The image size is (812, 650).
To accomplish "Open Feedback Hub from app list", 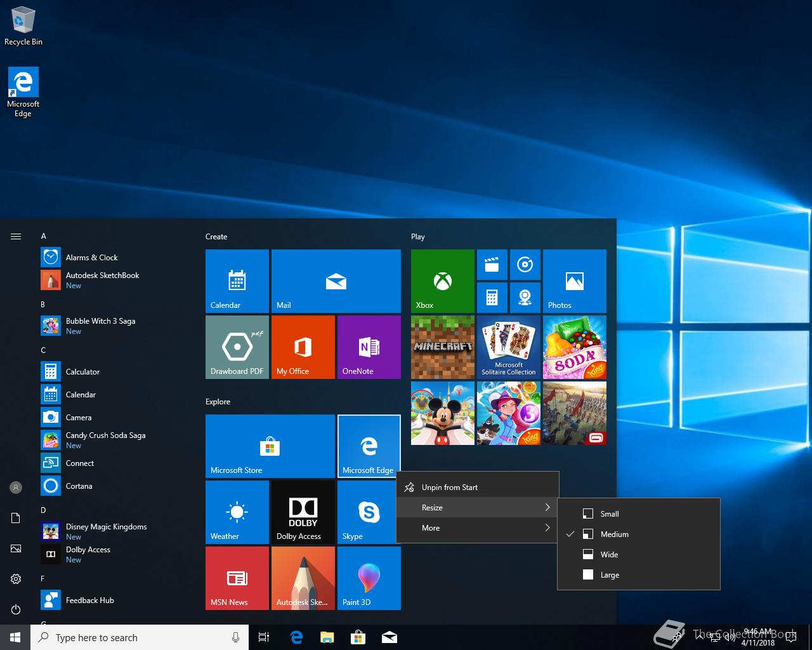I will pos(114,600).
